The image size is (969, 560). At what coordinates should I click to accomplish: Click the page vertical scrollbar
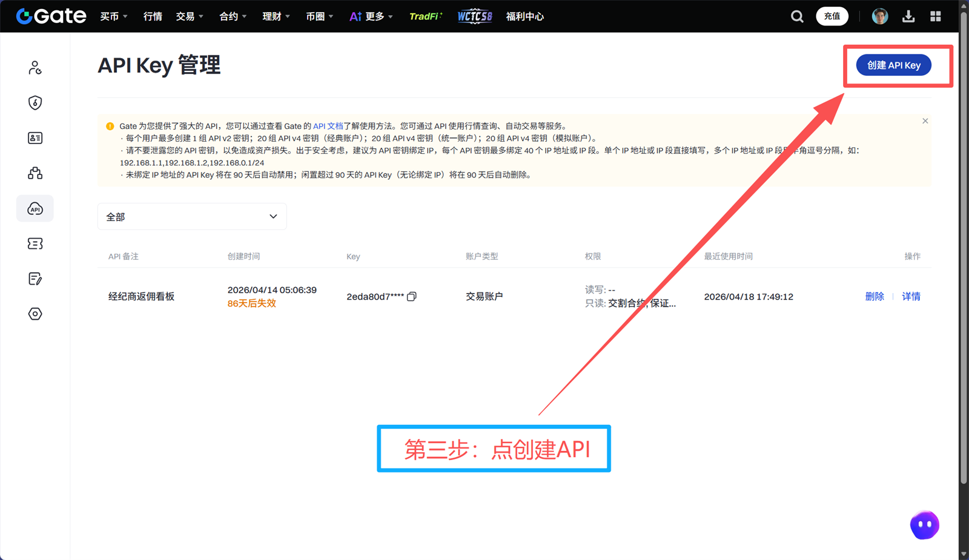pos(964,248)
